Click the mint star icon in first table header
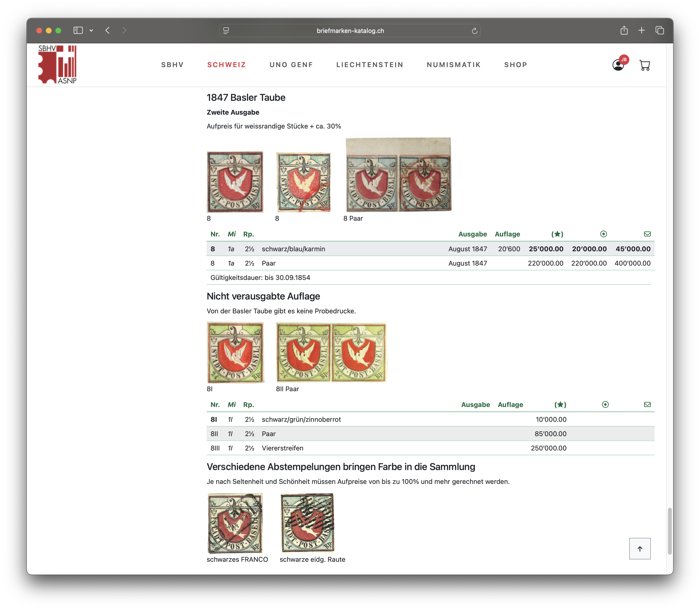Image resolution: width=700 pixels, height=610 pixels. 557,234
